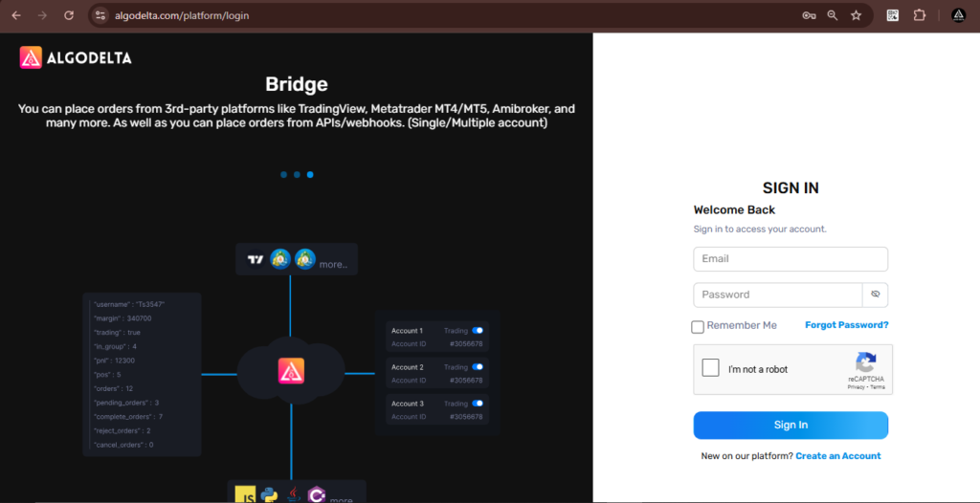
Task: Click the "complete_orders" : 7 line
Action: (128, 416)
